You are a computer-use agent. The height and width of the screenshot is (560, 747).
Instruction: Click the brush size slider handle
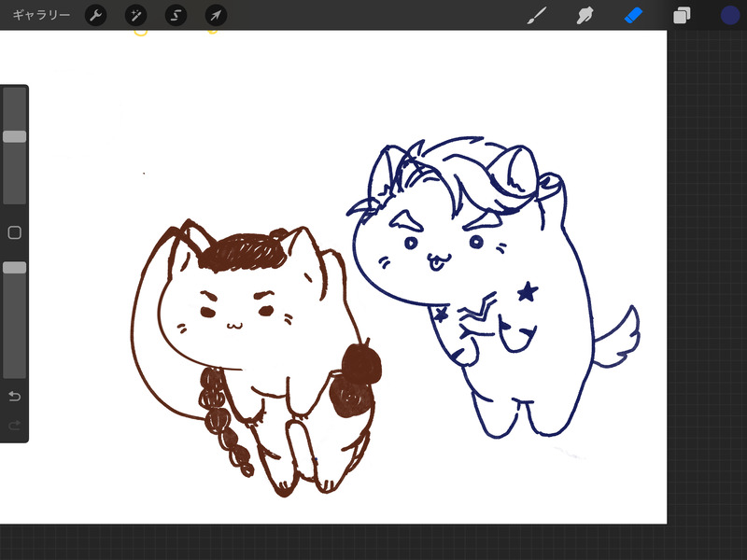[x=15, y=136]
